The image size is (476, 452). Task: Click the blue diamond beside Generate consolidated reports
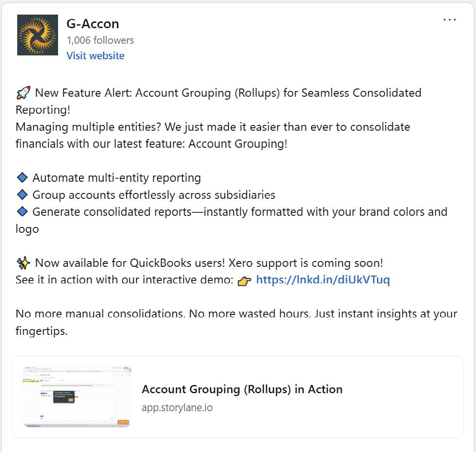pyautogui.click(x=22, y=212)
